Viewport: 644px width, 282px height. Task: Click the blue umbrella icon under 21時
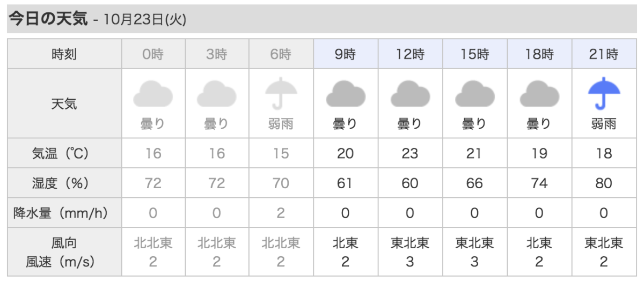click(604, 93)
